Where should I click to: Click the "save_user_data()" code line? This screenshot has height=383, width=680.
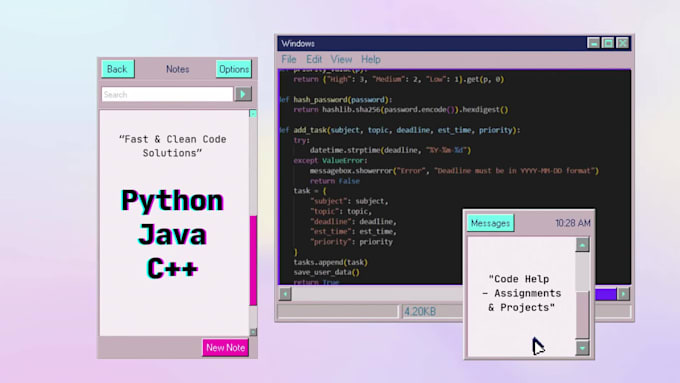327,272
